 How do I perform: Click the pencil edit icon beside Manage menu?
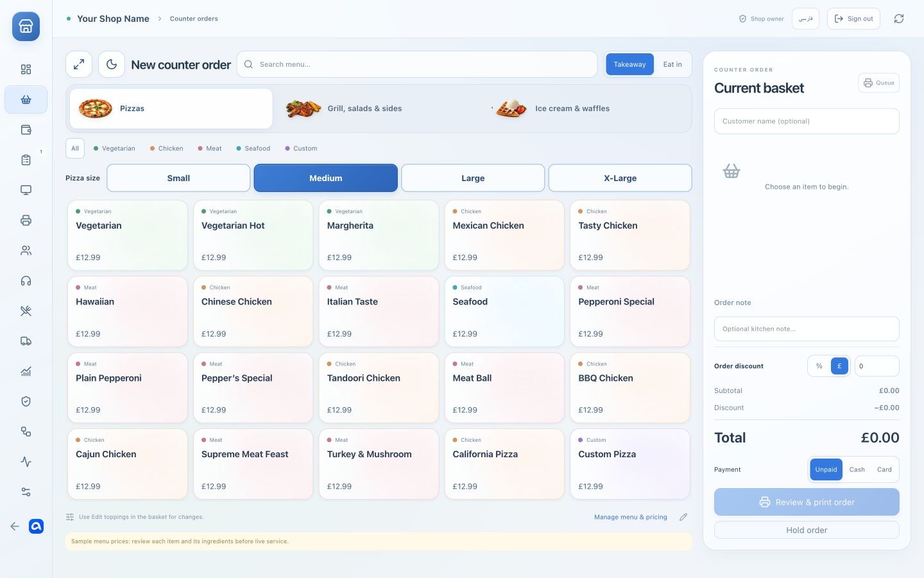[x=683, y=517]
